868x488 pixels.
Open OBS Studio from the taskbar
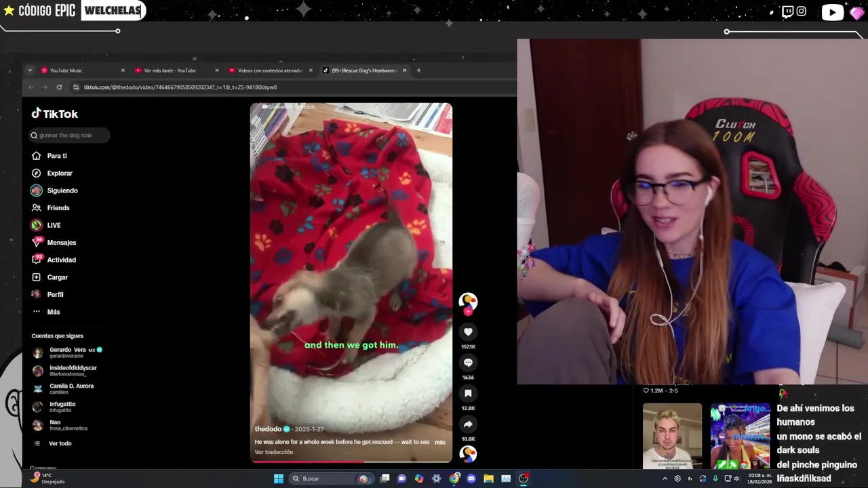pyautogui.click(x=524, y=479)
